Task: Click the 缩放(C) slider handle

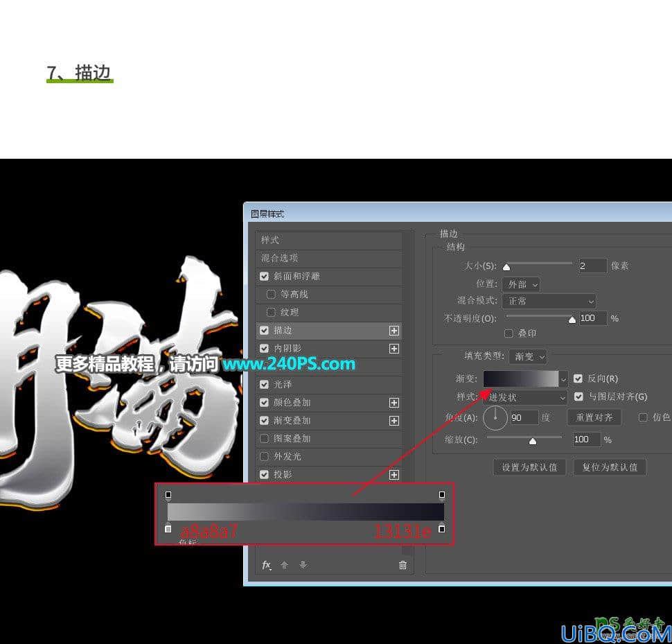Action: tap(532, 441)
